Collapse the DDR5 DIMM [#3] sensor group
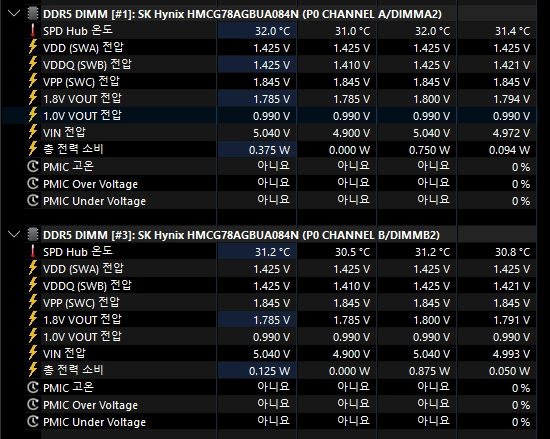This screenshot has height=439, width=550. pyautogui.click(x=14, y=234)
